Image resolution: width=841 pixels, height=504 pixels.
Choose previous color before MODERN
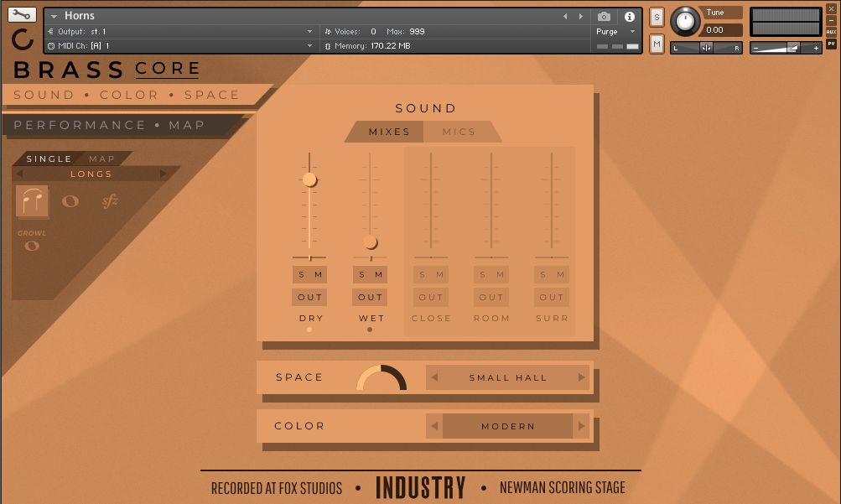434,426
